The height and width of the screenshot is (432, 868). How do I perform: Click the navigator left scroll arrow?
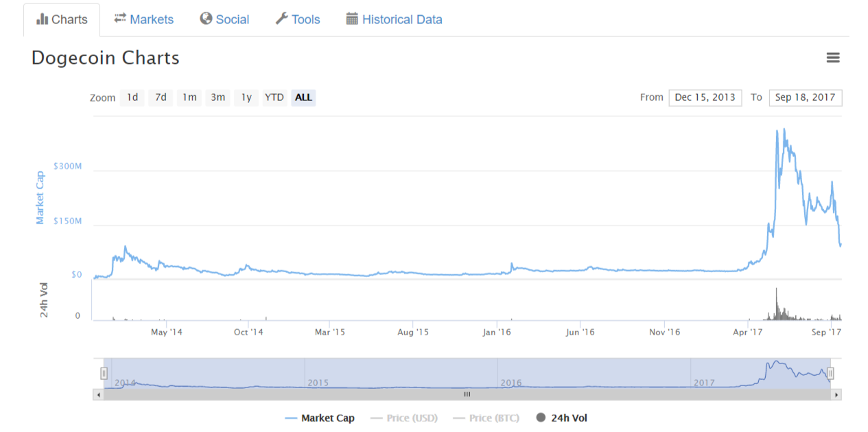tap(98, 395)
